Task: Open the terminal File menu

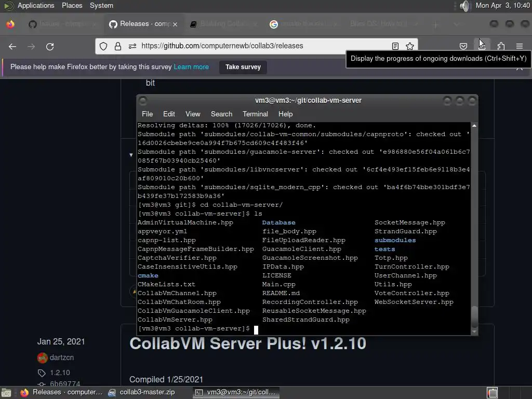Action: click(x=147, y=114)
